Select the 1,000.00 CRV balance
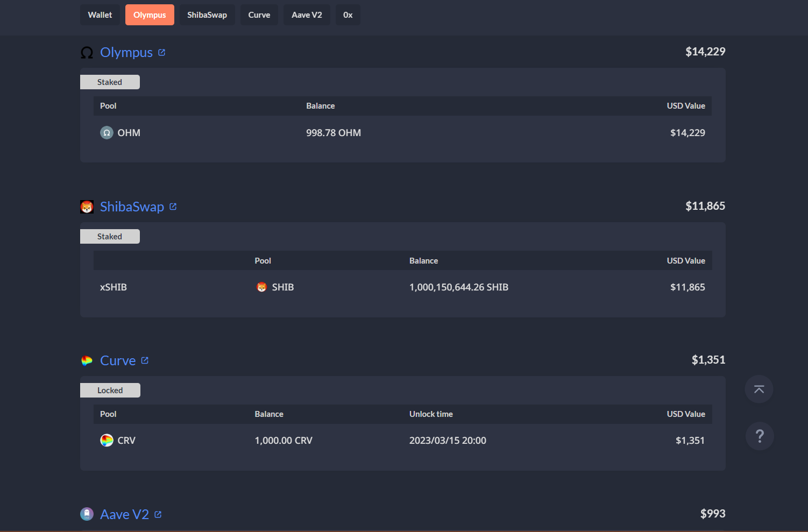Image resolution: width=808 pixels, height=532 pixels. click(283, 441)
